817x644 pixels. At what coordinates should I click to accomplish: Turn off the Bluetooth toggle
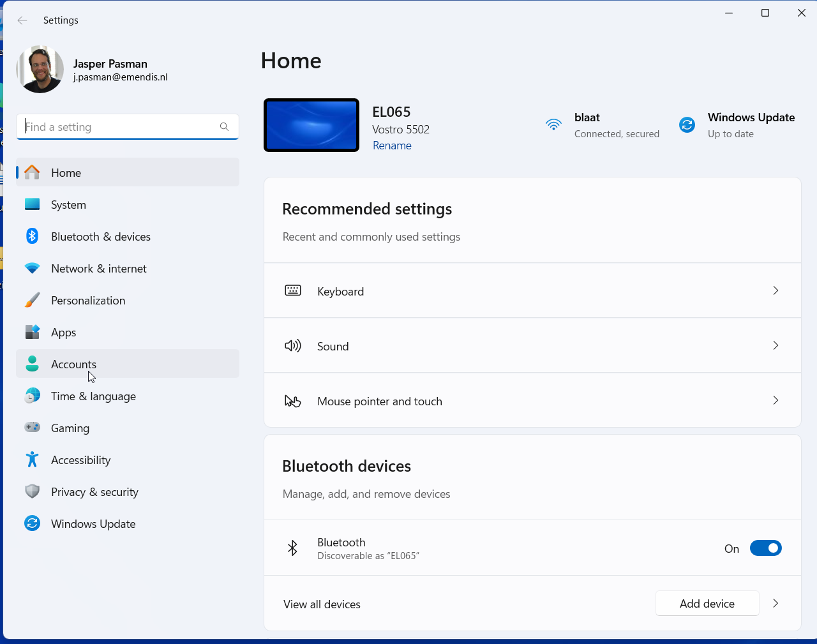pos(765,548)
